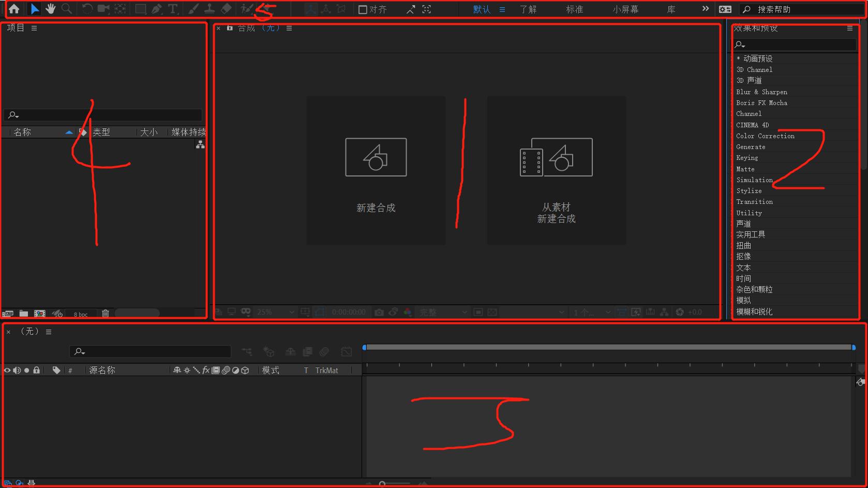This screenshot has width=868, height=488.
Task: Select the Unified Camera tool
Action: 103,9
